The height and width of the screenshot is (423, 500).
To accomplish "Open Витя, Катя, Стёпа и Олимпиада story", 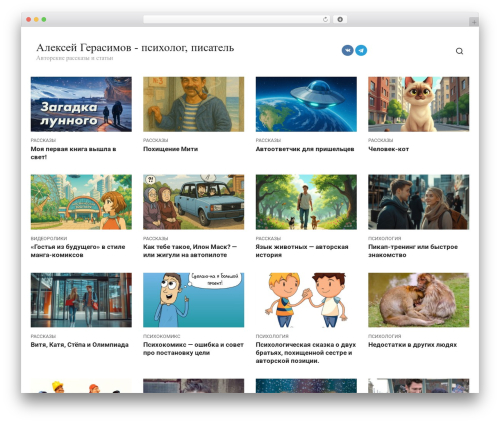I will tap(80, 345).
